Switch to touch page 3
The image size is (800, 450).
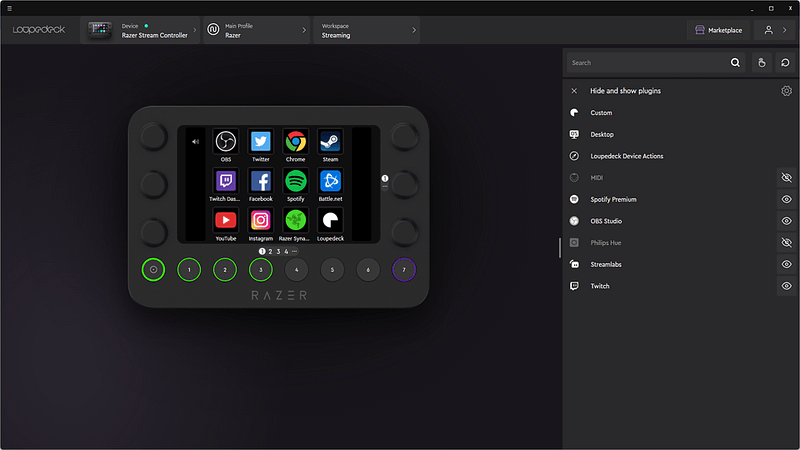pos(278,251)
